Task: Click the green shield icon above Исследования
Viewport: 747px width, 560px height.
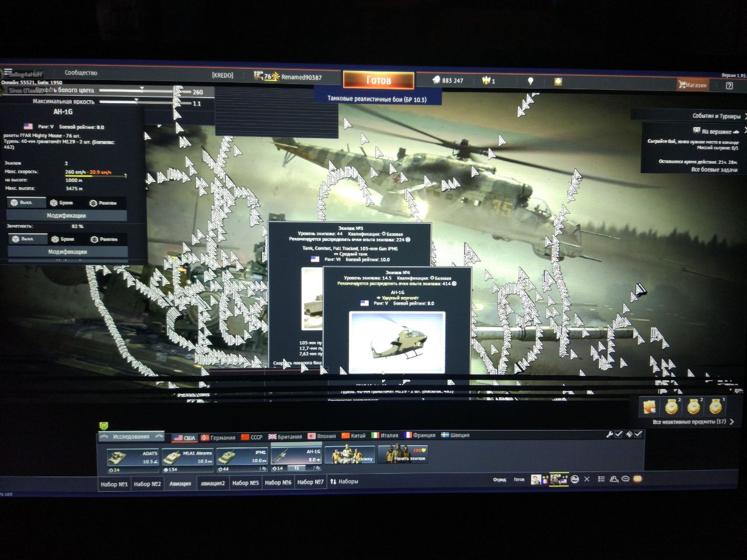Action: pyautogui.click(x=103, y=426)
